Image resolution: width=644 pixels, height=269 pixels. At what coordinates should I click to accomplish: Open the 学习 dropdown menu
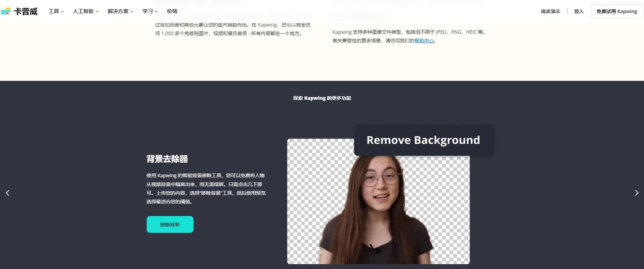pyautogui.click(x=150, y=11)
